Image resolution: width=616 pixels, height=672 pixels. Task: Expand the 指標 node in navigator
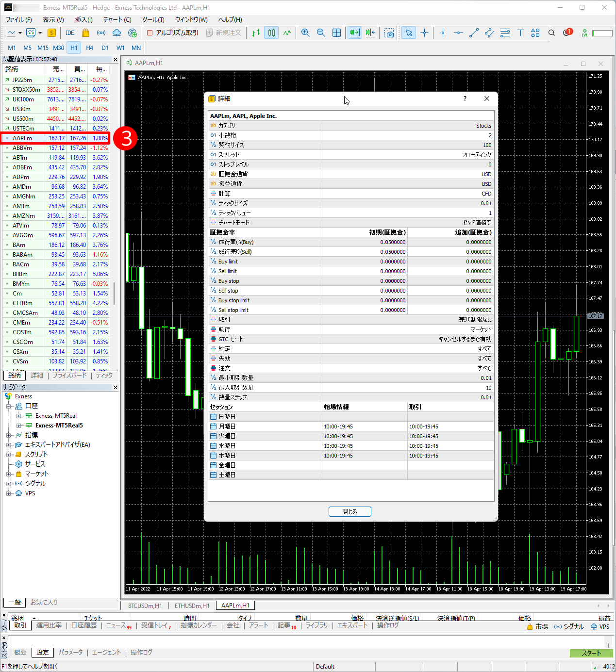click(9, 435)
